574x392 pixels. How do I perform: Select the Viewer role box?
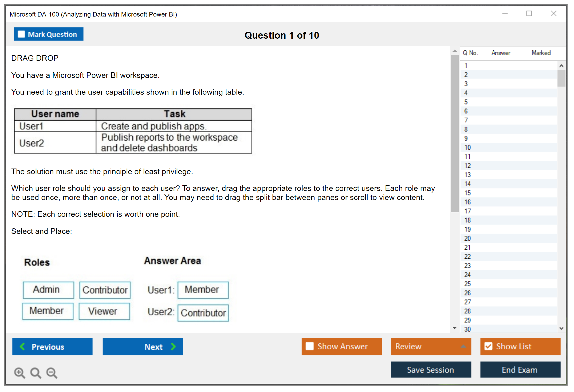tap(104, 311)
